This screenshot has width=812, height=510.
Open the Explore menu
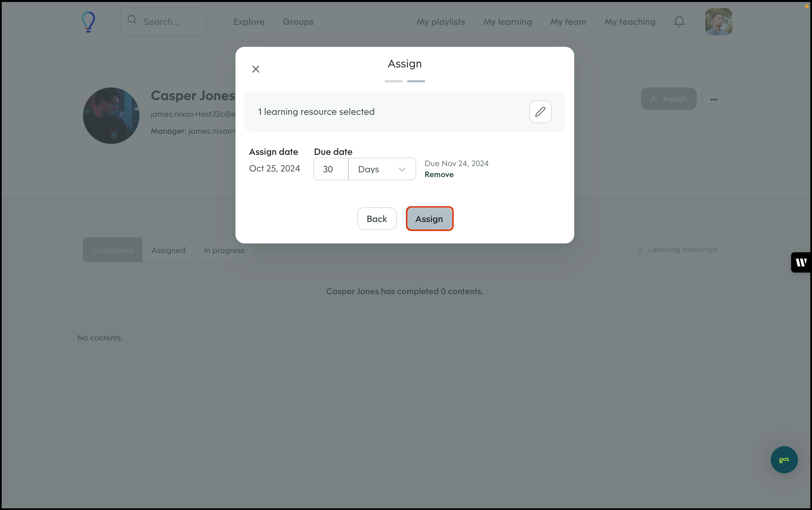pyautogui.click(x=249, y=21)
